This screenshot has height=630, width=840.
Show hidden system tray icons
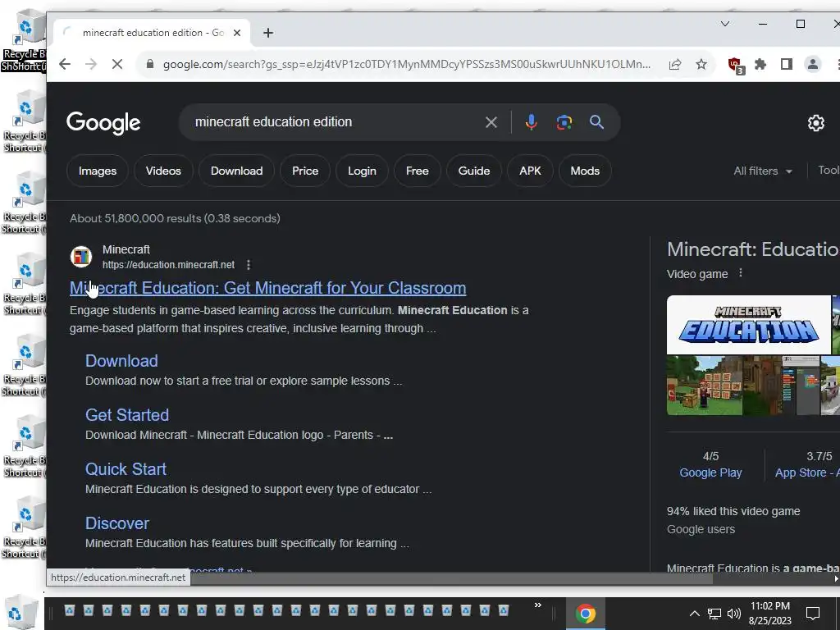694,614
